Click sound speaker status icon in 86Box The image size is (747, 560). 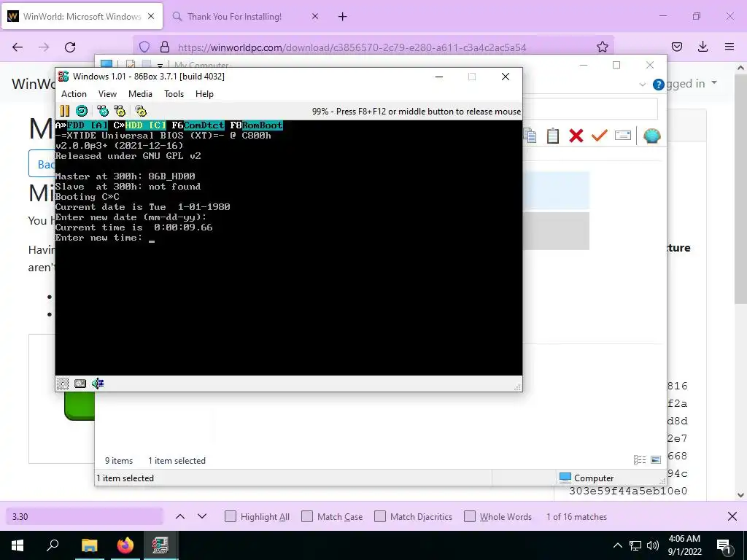point(98,384)
